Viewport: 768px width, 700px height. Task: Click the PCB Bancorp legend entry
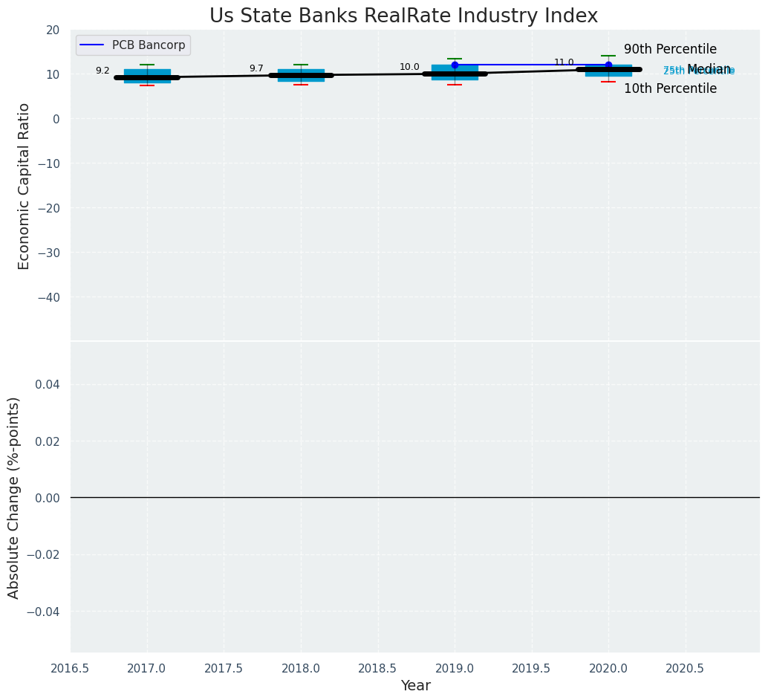tap(148, 45)
